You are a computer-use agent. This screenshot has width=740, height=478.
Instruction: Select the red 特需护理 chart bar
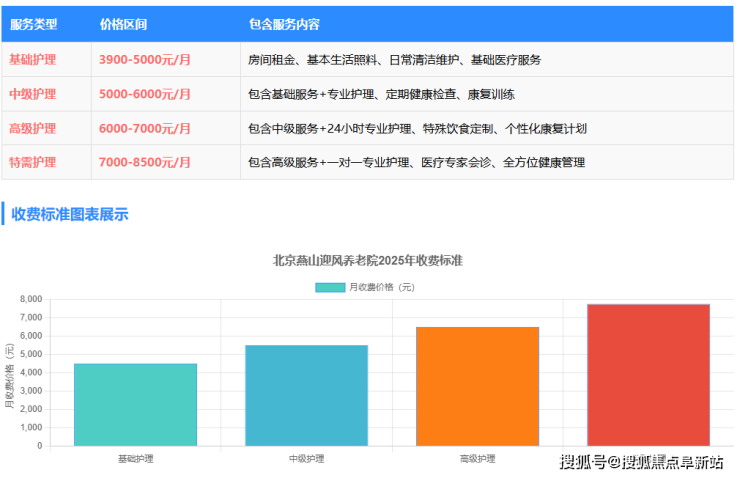click(x=648, y=375)
